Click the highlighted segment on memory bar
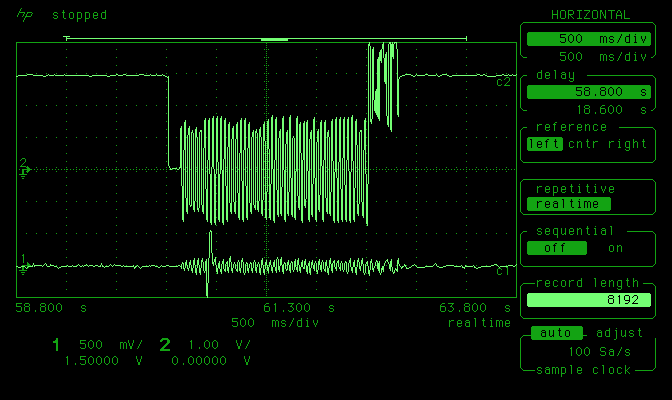The image size is (672, 400). click(274, 39)
